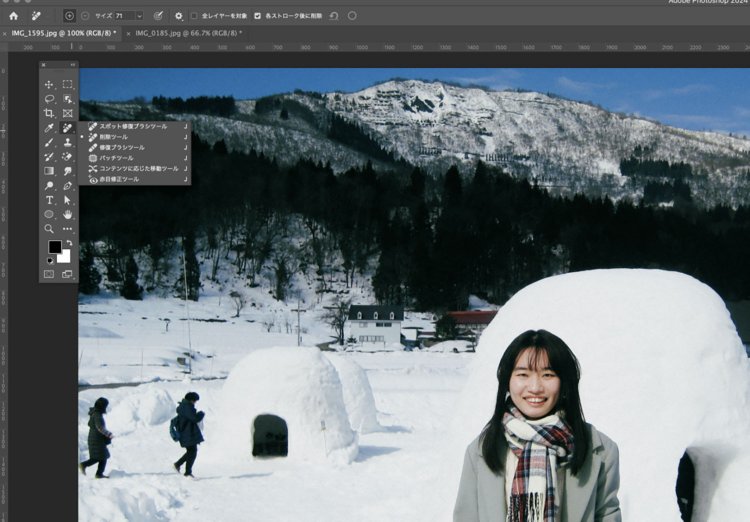Select the Crop tool

click(x=49, y=113)
